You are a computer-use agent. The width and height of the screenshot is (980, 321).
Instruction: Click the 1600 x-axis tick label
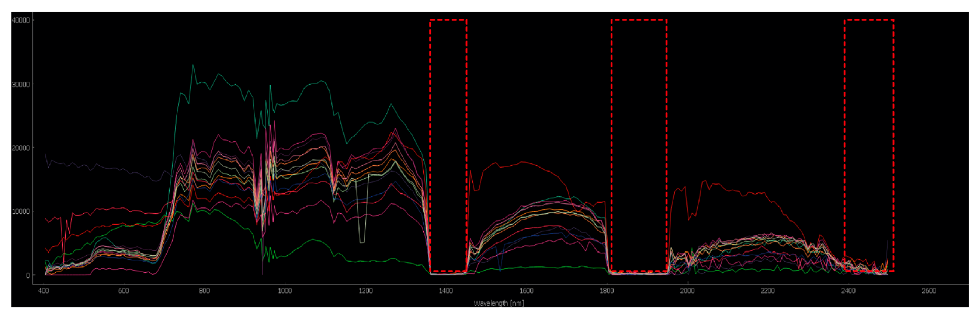(x=526, y=291)
